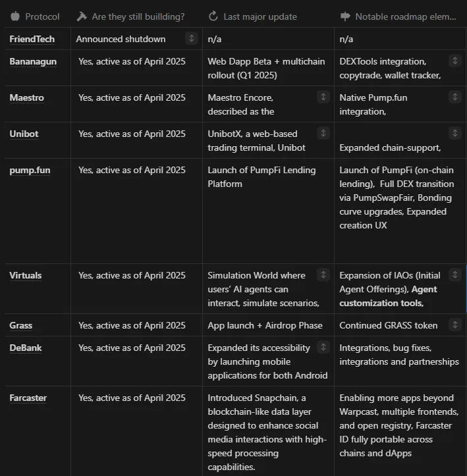
Task: Expand Virtuals Expansion of IAOs cell
Action: coord(455,275)
